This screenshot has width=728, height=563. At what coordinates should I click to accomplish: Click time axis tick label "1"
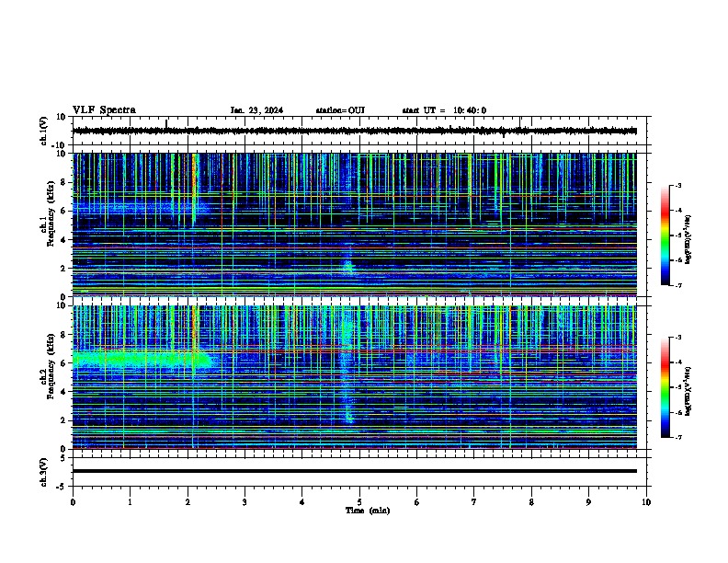[x=130, y=502]
